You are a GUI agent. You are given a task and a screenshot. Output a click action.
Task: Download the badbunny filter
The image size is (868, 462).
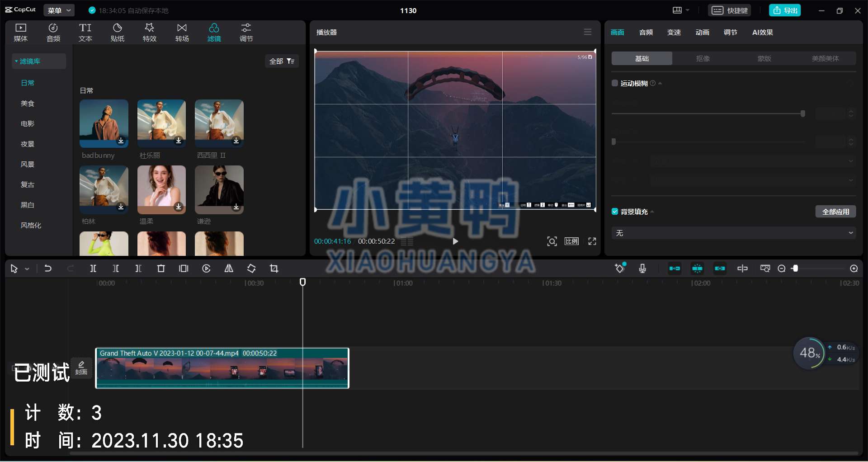[x=121, y=141]
